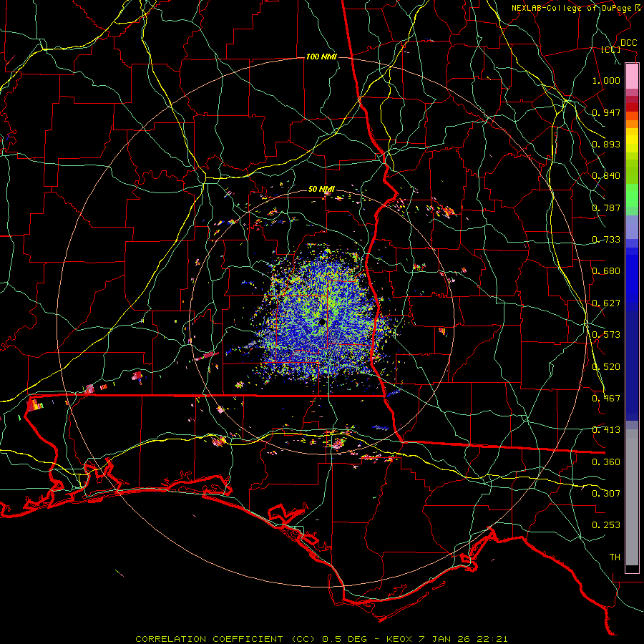Pick the large gray band on the color scale
644x644 pixels.
click(632, 497)
